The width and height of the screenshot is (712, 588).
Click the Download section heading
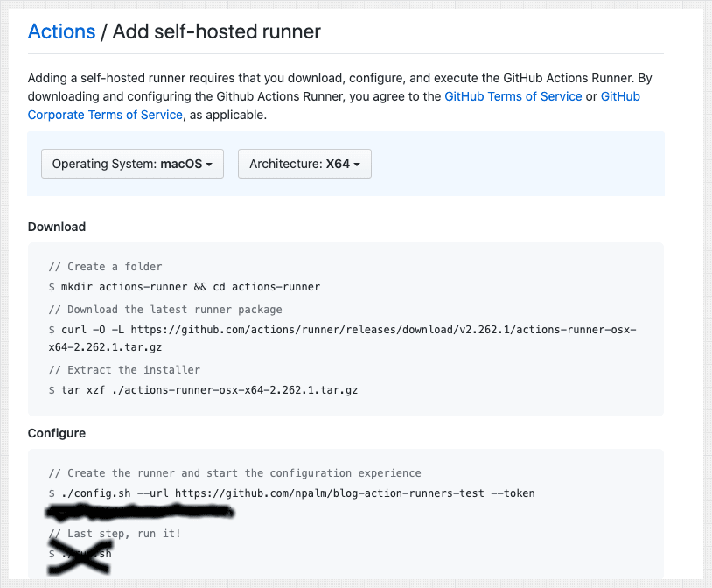point(57,227)
